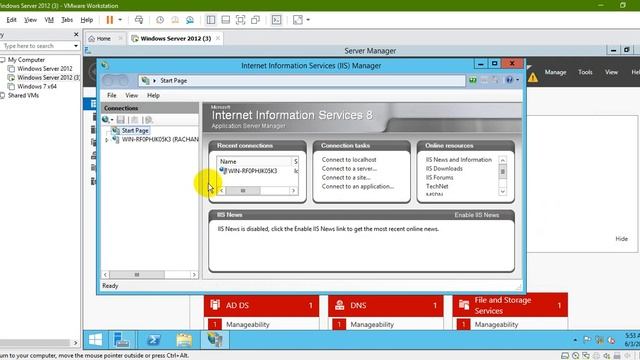Screen dimensions: 640x360
Task: Revert to snapshot using the dimmed clock icon
Action: 175,20
